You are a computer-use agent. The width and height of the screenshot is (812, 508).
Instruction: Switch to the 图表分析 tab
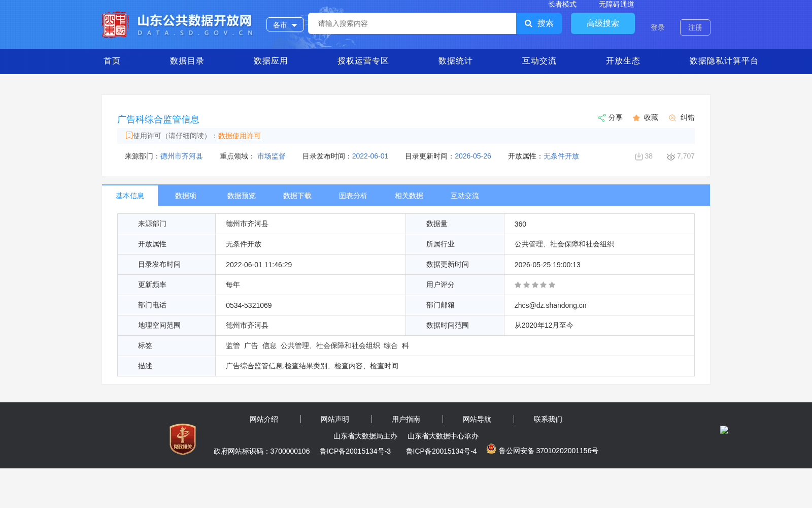(x=353, y=196)
